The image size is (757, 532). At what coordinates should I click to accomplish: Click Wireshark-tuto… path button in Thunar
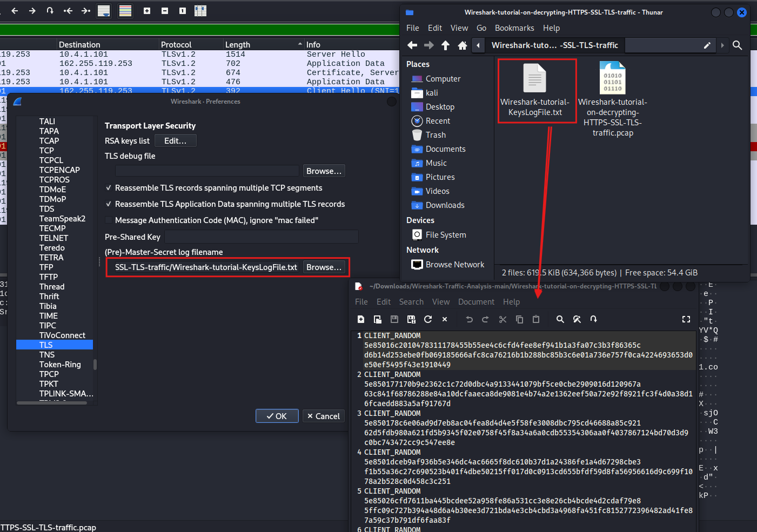click(554, 45)
